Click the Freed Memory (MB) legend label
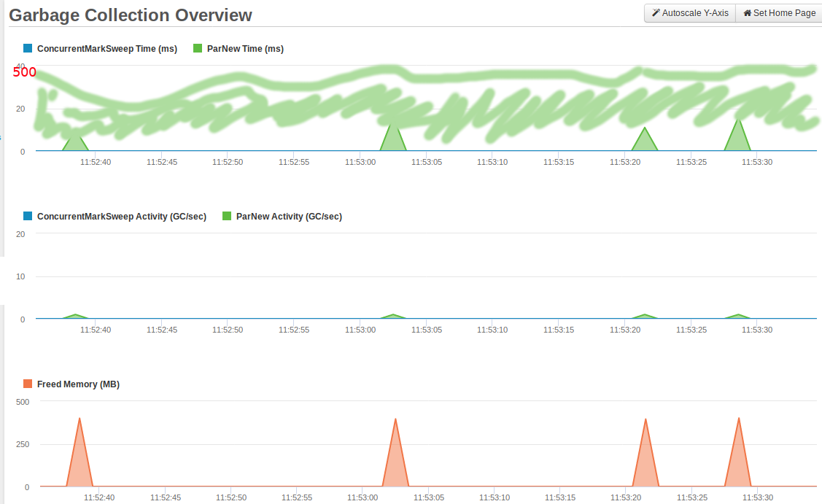 (x=78, y=384)
